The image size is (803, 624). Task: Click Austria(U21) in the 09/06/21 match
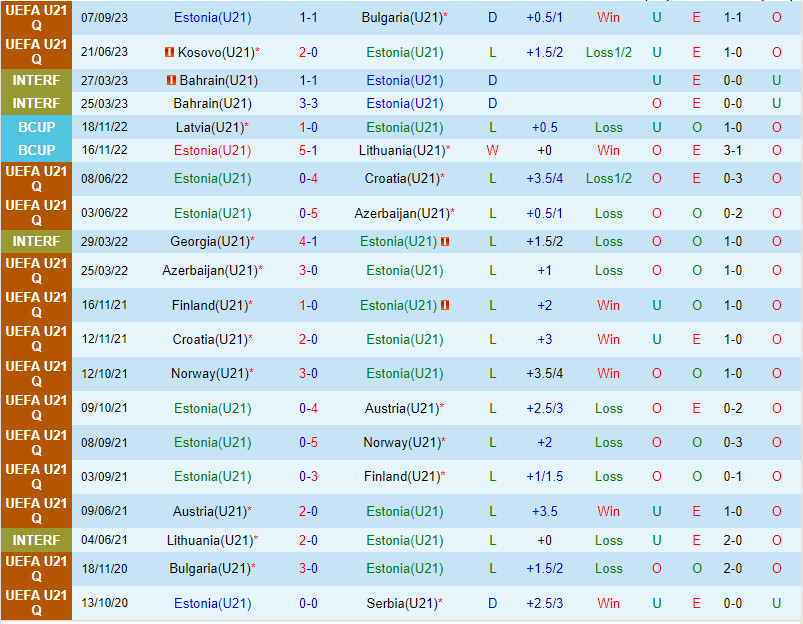click(x=211, y=511)
